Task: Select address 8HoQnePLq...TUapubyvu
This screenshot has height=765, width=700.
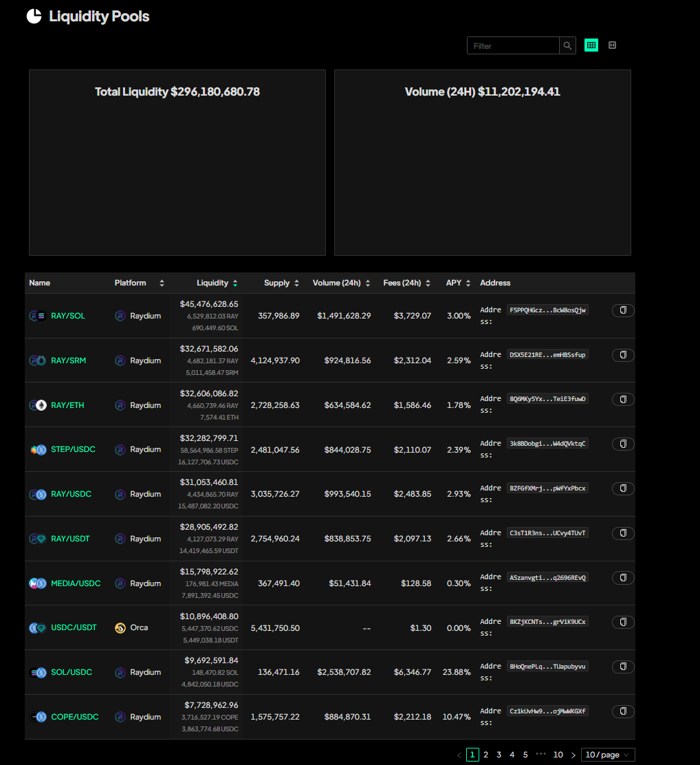Action: coord(547,667)
